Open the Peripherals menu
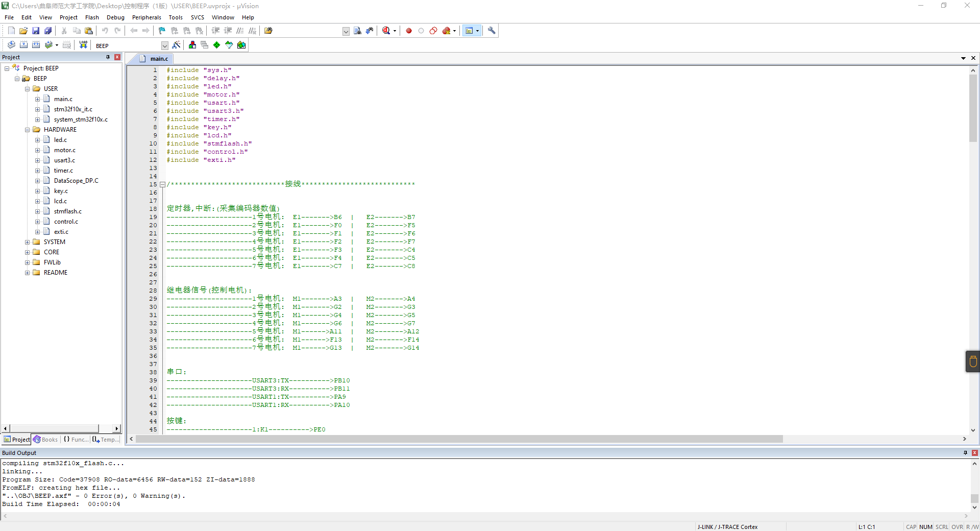Screen dimensions: 980x531 146,17
